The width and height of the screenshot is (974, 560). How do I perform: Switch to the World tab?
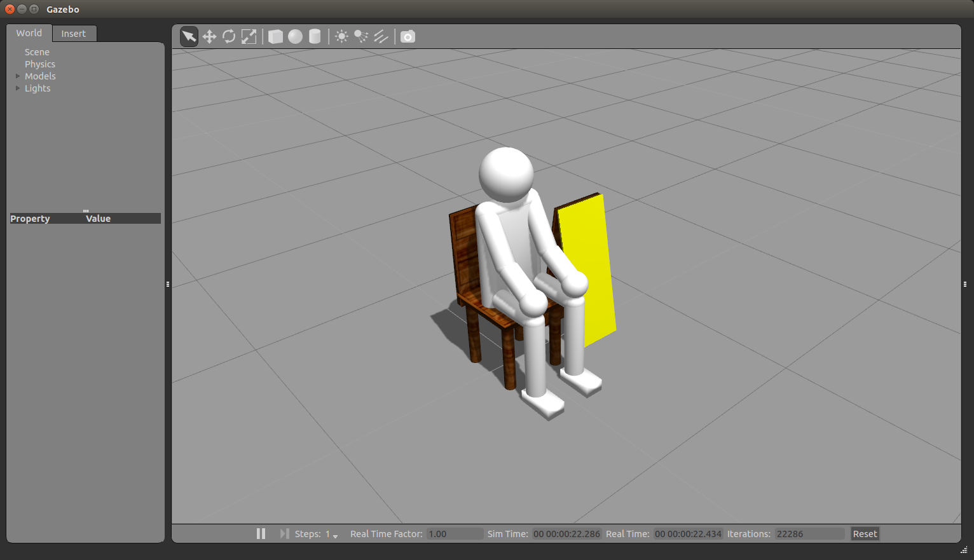pos(29,33)
